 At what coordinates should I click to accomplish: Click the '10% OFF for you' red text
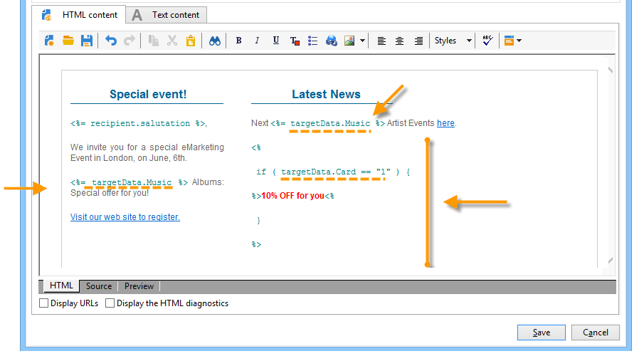293,196
